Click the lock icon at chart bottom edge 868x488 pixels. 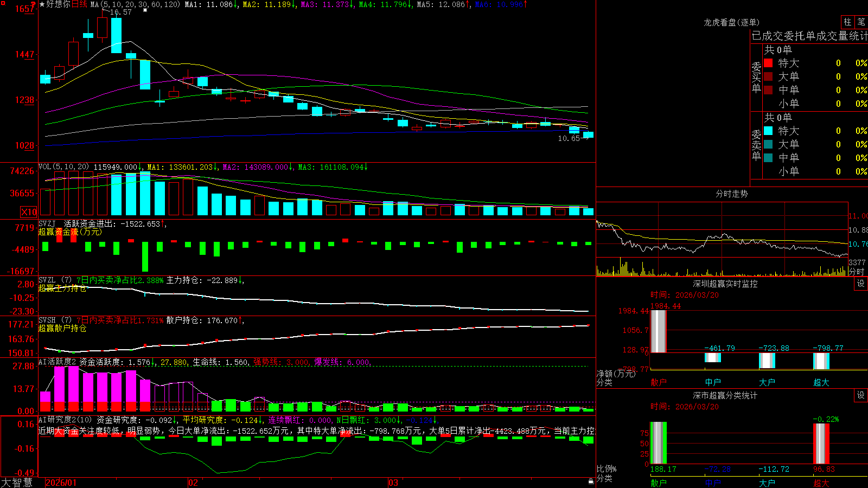[591, 481]
